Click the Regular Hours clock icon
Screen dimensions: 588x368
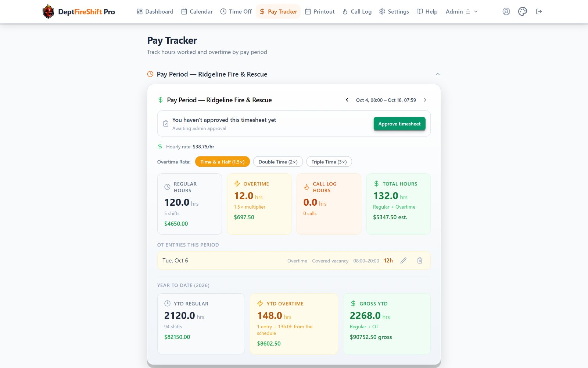pyautogui.click(x=167, y=187)
